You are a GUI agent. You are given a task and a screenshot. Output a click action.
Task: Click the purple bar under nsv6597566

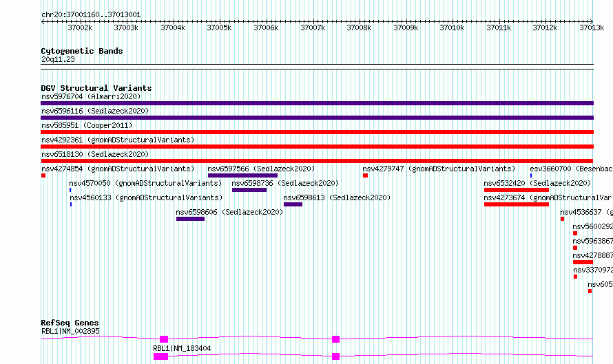pyautogui.click(x=242, y=175)
